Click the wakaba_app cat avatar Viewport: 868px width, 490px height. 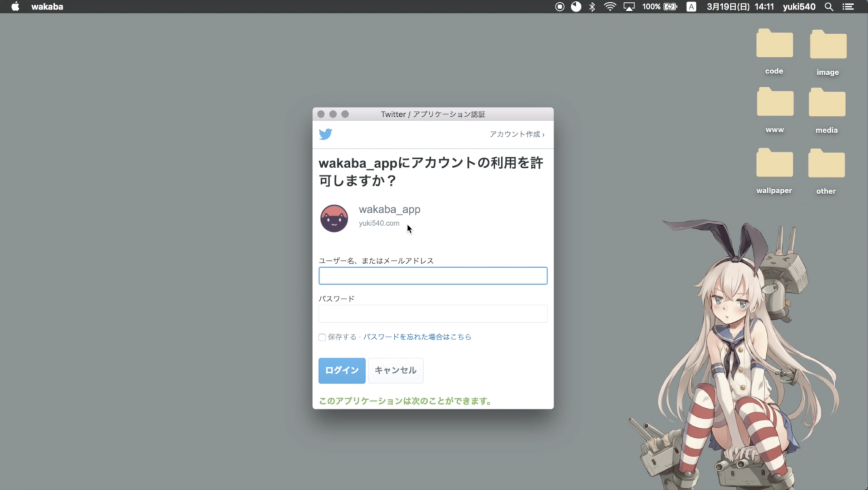[334, 218]
